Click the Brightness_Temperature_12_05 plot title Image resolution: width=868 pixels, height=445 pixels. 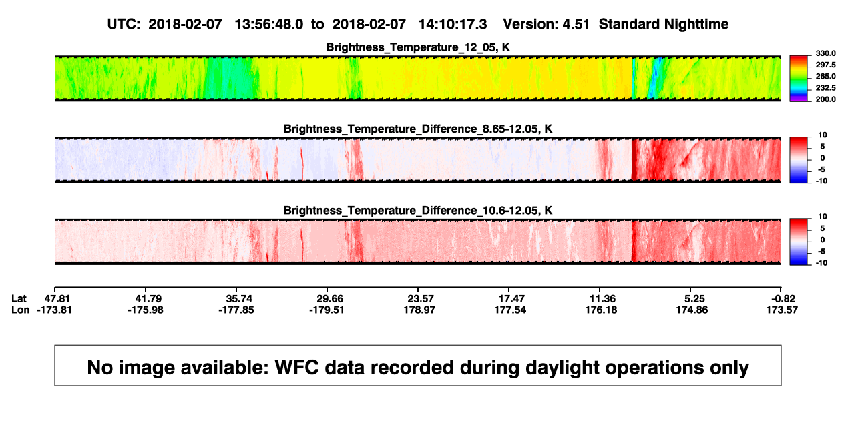pos(418,47)
